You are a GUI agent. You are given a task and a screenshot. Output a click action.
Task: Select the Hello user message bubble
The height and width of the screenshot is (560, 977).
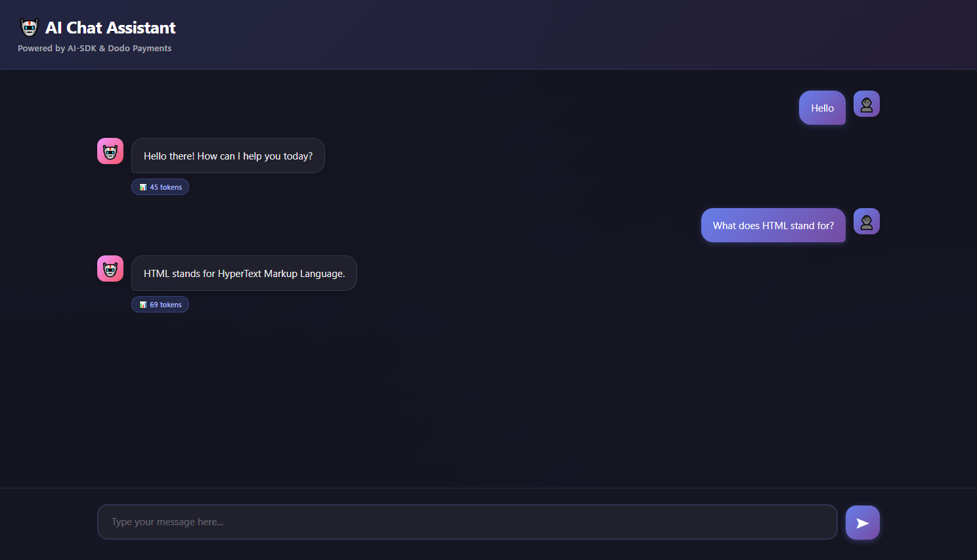(x=822, y=107)
